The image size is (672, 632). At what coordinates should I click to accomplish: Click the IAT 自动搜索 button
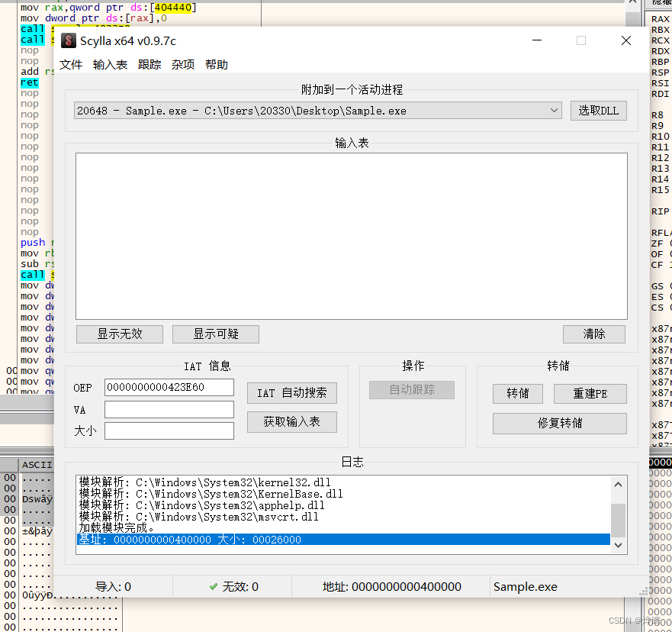(x=292, y=393)
